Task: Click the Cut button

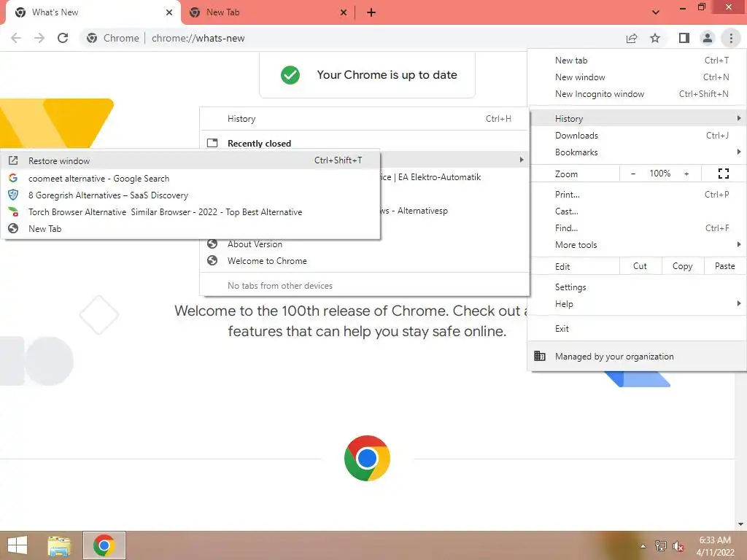Action: [x=640, y=266]
